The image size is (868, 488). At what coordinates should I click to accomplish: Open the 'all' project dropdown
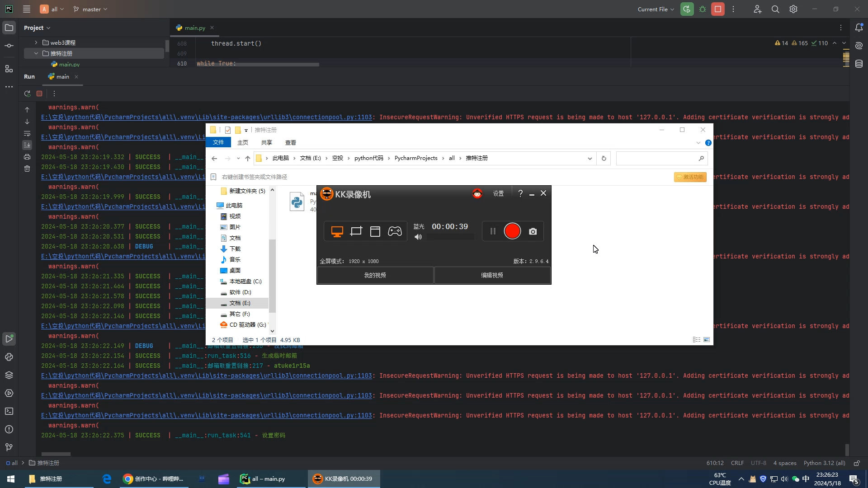click(52, 9)
